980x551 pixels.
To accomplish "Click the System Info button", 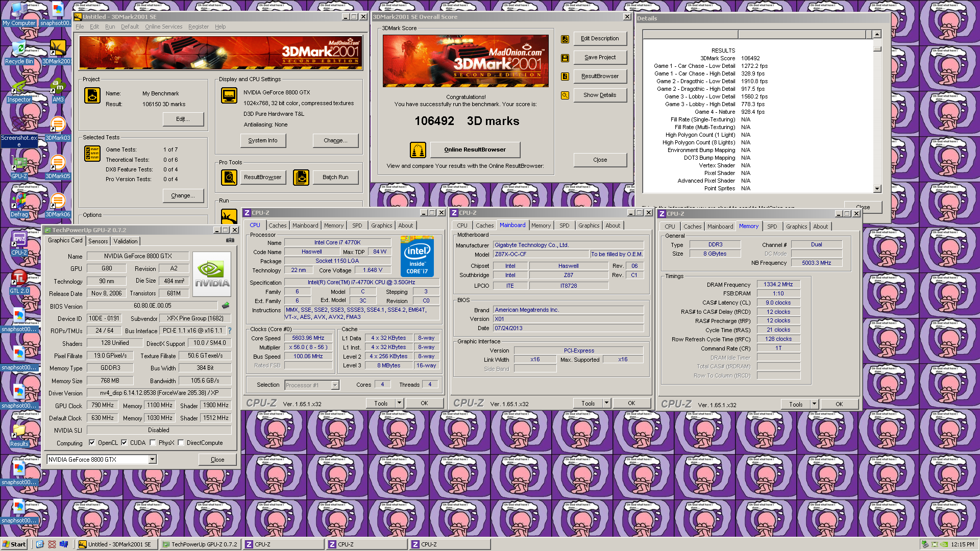I will click(263, 141).
